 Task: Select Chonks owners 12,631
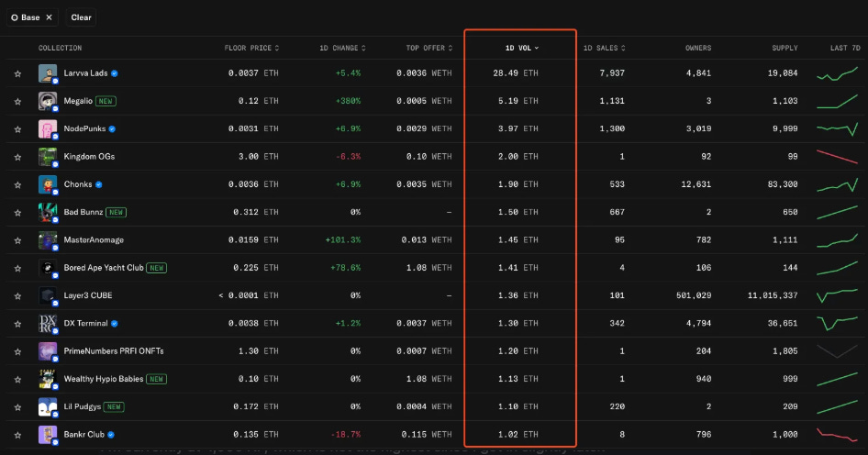[x=696, y=184]
